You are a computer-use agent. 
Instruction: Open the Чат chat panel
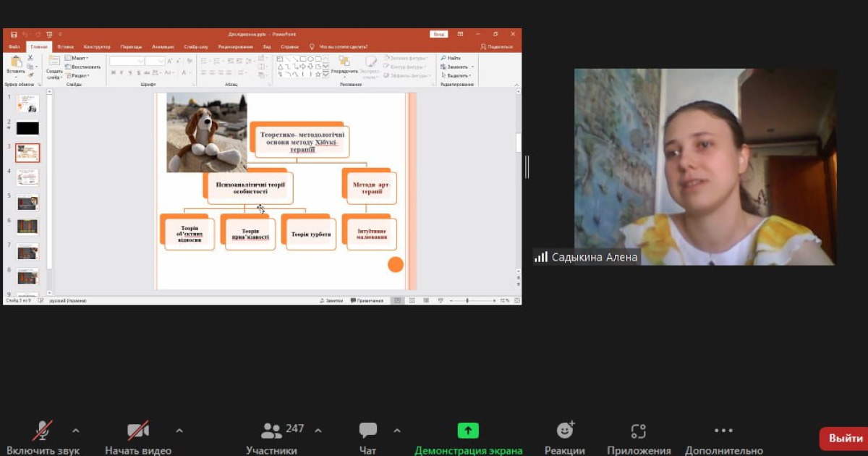pos(367,431)
